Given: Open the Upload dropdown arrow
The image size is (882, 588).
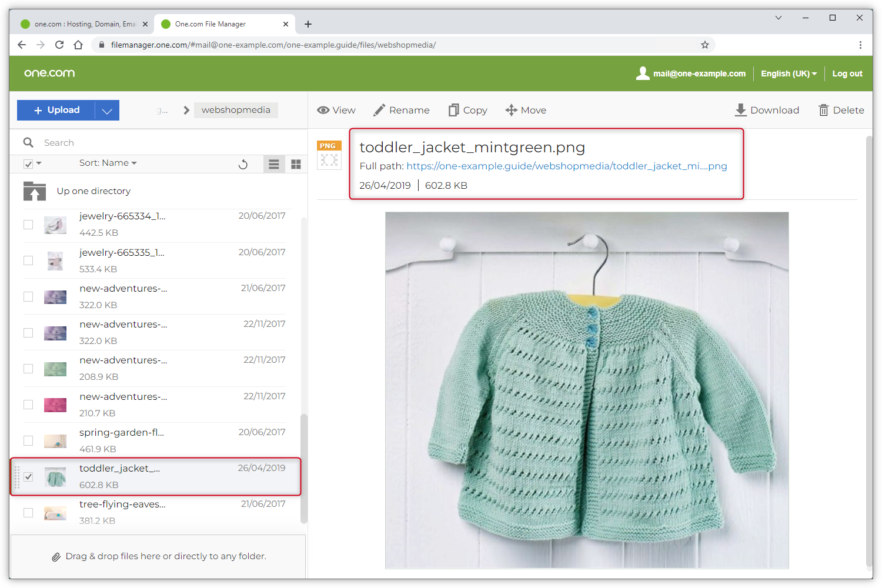Looking at the screenshot, I should pyautogui.click(x=107, y=111).
